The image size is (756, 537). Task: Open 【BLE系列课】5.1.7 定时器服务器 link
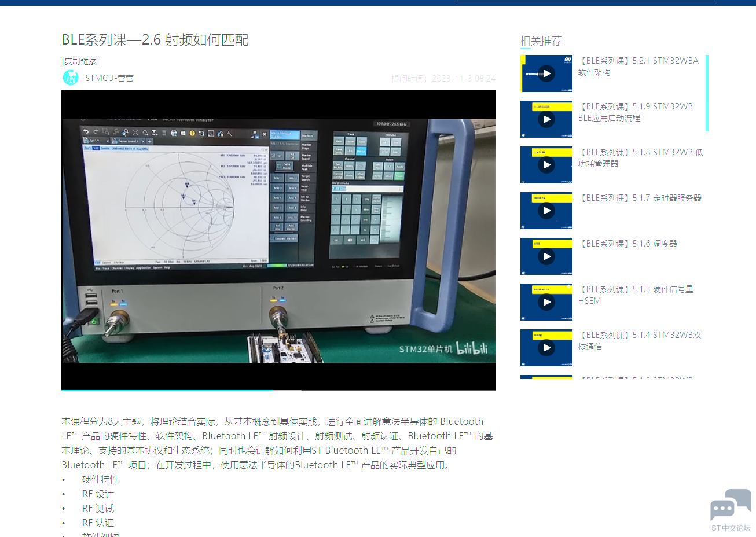640,198
